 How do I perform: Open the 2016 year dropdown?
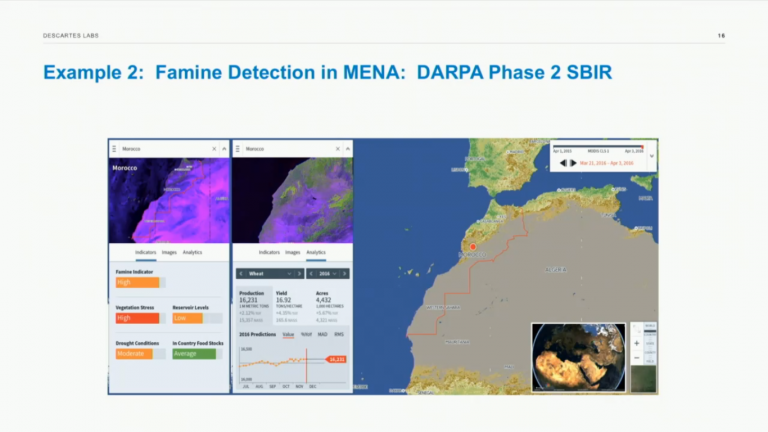coord(328,274)
